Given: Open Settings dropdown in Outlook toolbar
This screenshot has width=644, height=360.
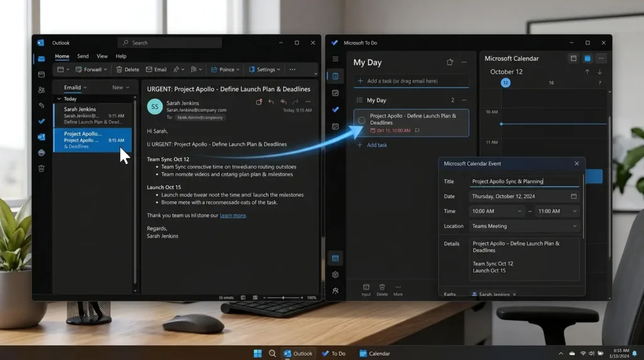Looking at the screenshot, I should (x=265, y=69).
